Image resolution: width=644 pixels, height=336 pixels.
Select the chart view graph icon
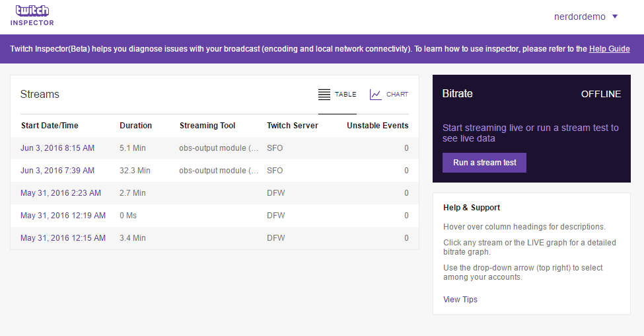point(375,95)
